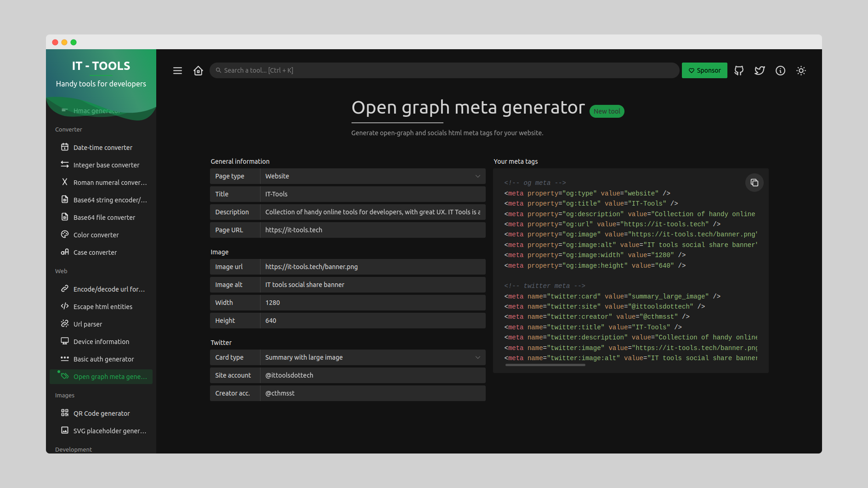Collapse the Converter section header
Viewport: 868px width, 488px height.
pyautogui.click(x=68, y=129)
